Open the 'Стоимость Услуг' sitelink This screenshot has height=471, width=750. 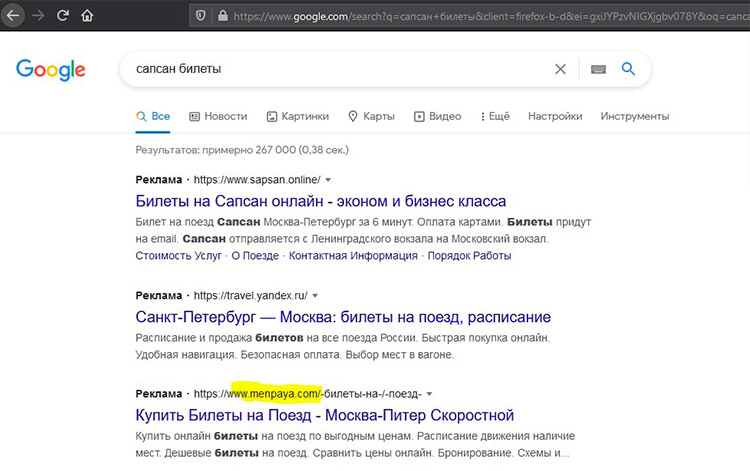(x=177, y=255)
